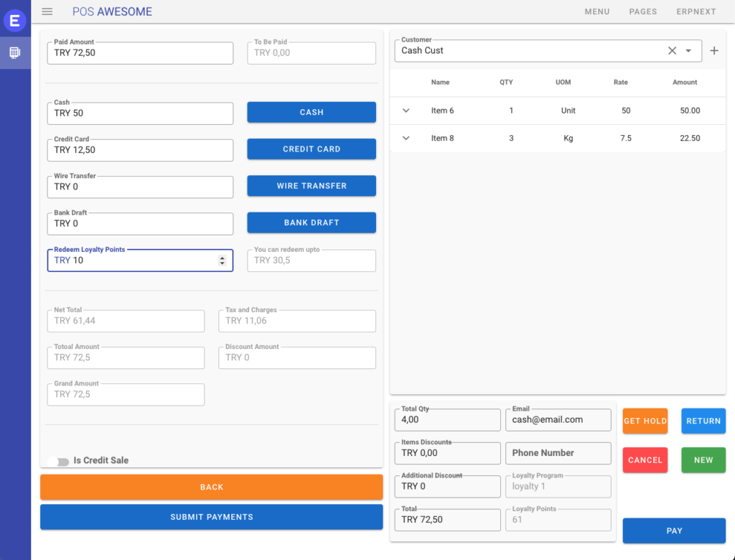Add a new customer with plus icon
Image resolution: width=735 pixels, height=560 pixels.
(x=713, y=51)
